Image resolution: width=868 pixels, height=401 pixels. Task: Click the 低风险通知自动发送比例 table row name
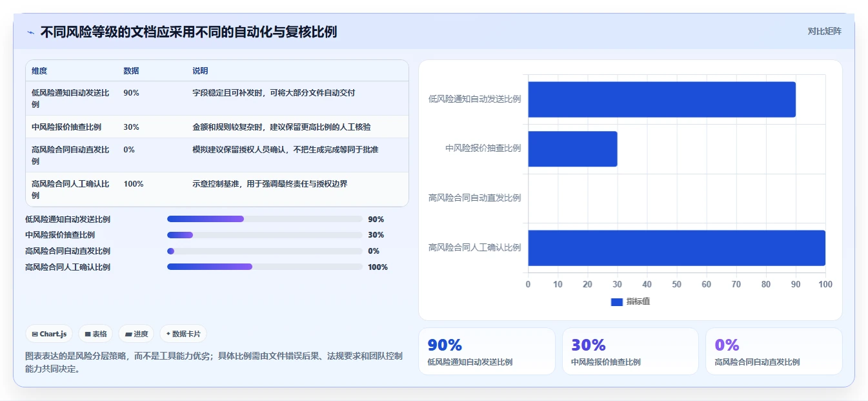coord(70,98)
